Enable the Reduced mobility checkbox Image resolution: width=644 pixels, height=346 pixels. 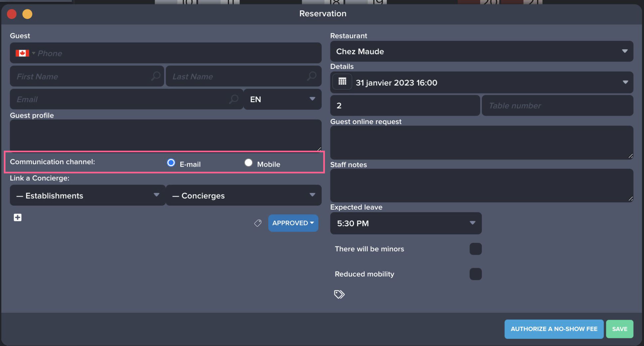[x=475, y=274]
